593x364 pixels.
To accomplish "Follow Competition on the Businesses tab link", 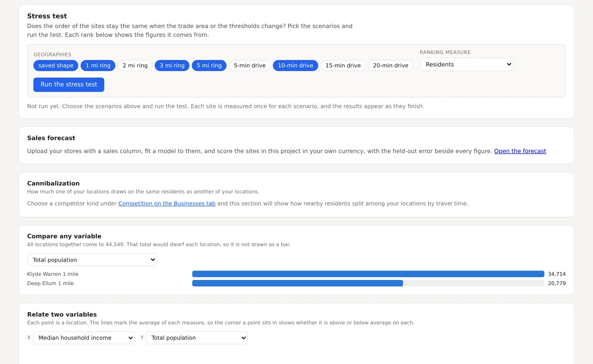I will (x=167, y=203).
